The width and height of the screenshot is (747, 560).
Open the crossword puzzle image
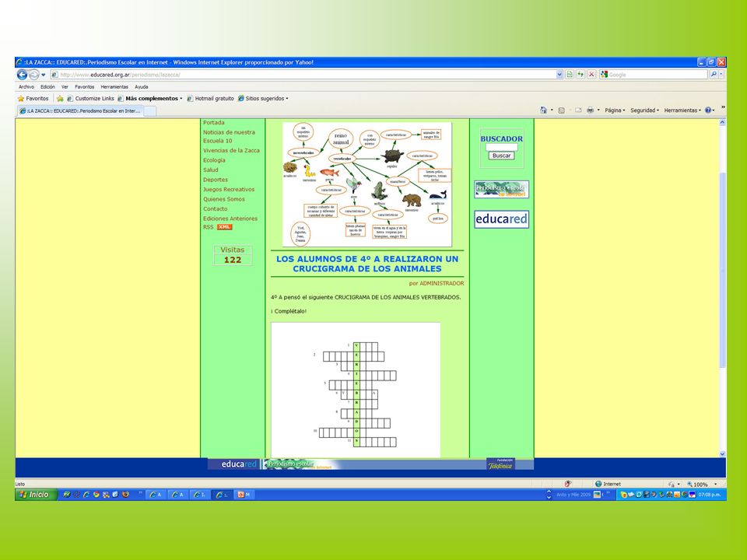tap(356, 390)
